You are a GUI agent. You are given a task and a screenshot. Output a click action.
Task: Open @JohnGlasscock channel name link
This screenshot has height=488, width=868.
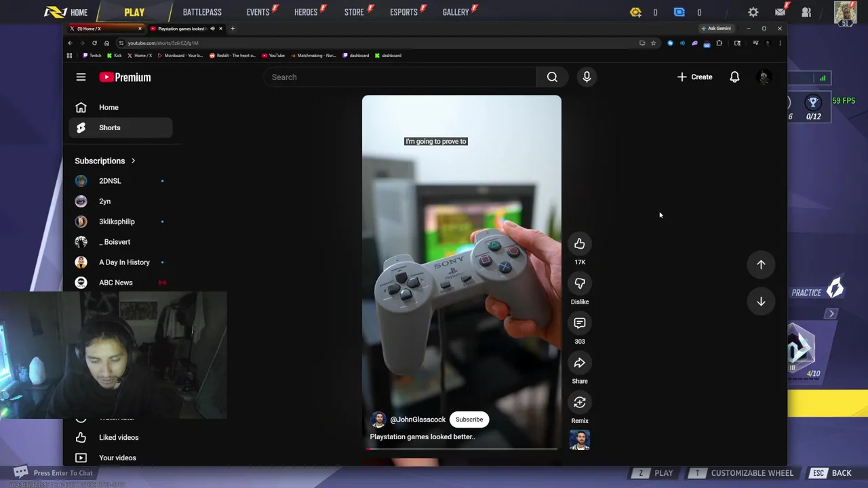coord(418,420)
